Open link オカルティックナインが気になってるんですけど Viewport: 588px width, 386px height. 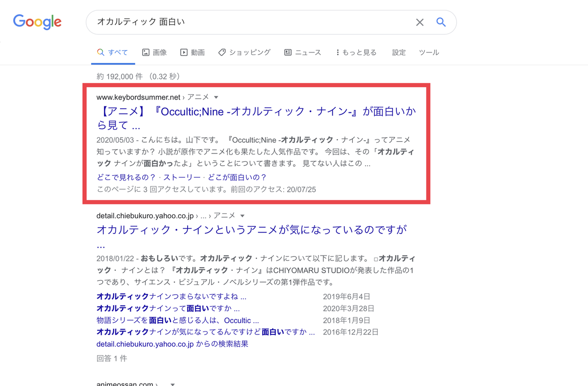point(206,333)
